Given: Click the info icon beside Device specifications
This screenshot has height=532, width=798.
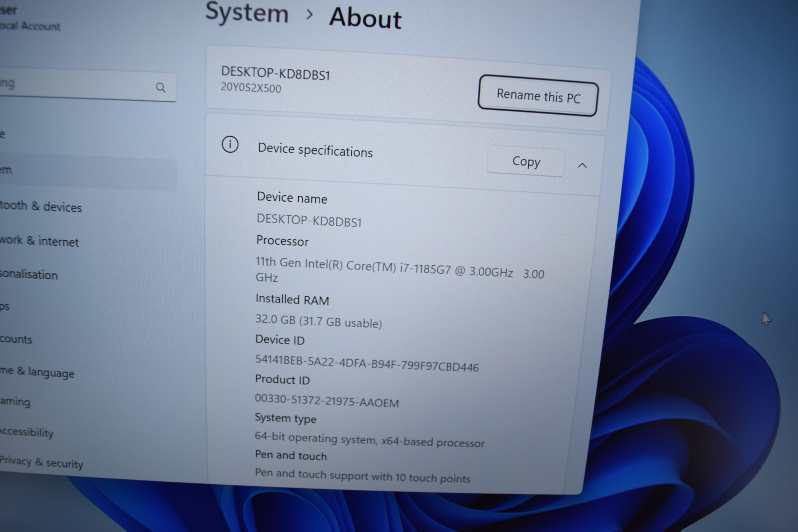Looking at the screenshot, I should tap(230, 145).
